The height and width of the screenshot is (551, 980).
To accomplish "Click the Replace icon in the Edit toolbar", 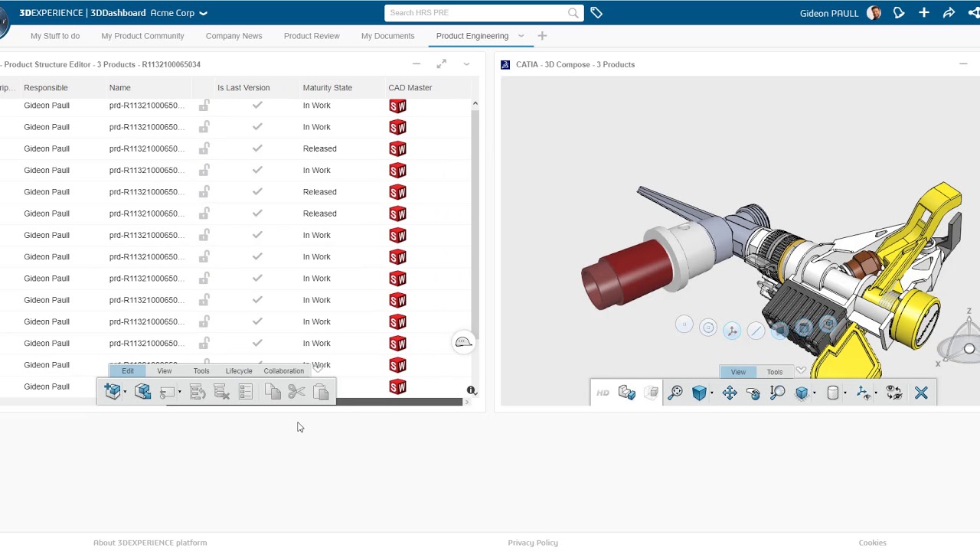I will point(167,392).
